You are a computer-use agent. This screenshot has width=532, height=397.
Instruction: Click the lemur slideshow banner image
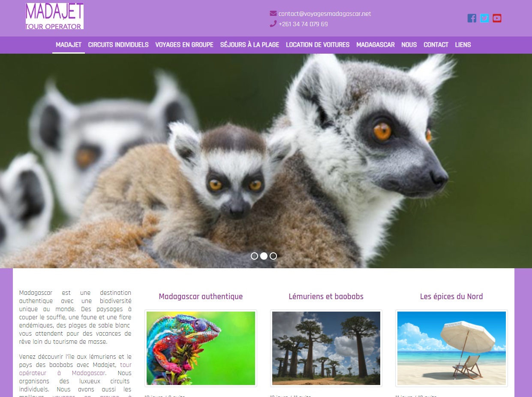click(x=266, y=161)
